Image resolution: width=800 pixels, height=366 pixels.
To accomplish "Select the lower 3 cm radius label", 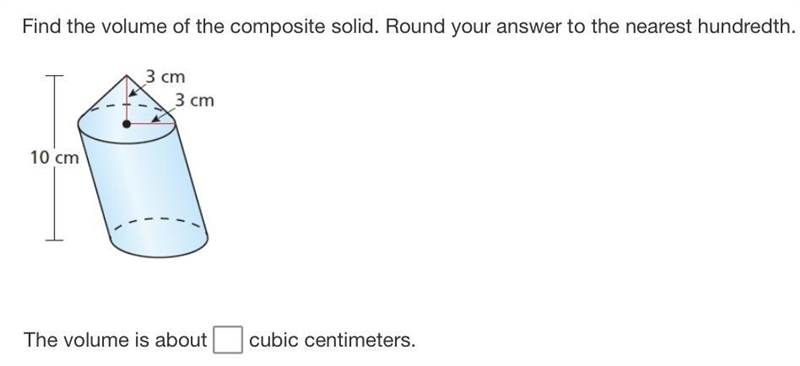I will pyautogui.click(x=194, y=101).
